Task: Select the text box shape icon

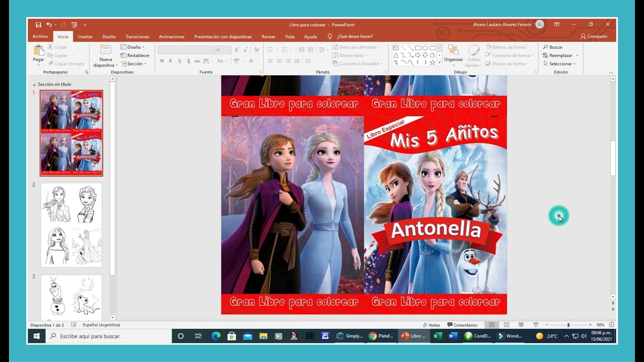Action: [x=396, y=48]
